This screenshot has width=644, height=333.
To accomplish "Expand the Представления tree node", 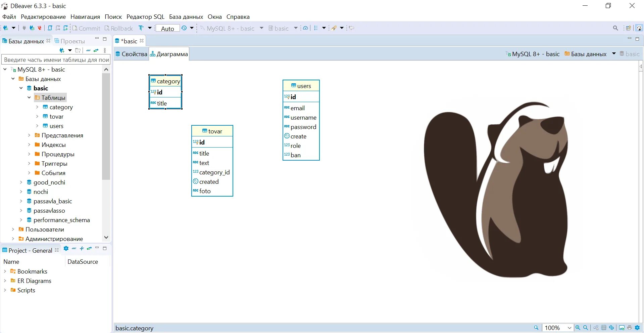I will (29, 135).
